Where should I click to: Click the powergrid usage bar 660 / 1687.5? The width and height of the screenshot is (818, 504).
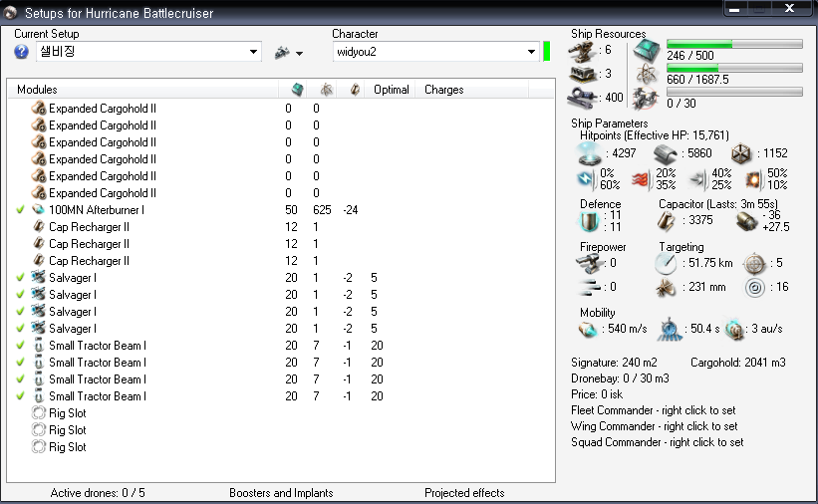[x=734, y=68]
